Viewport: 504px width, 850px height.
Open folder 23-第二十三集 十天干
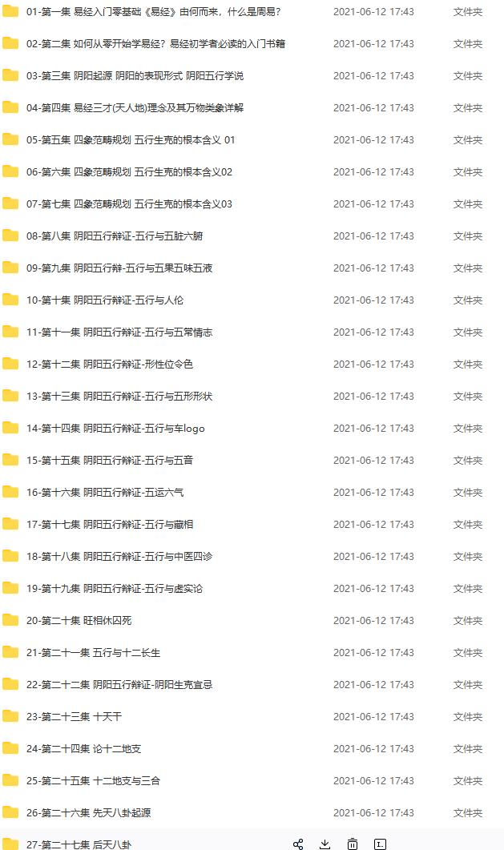tap(75, 716)
